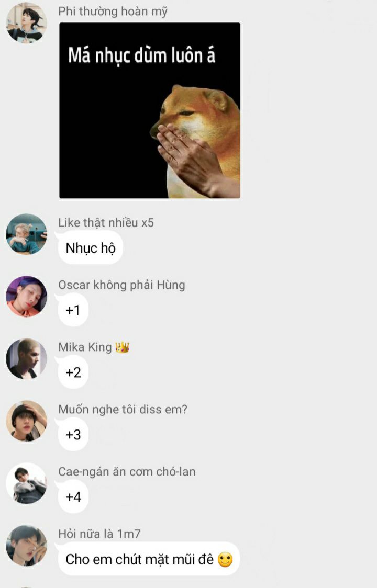Select the '+1' message bubble
The height and width of the screenshot is (588, 377).
point(73,310)
